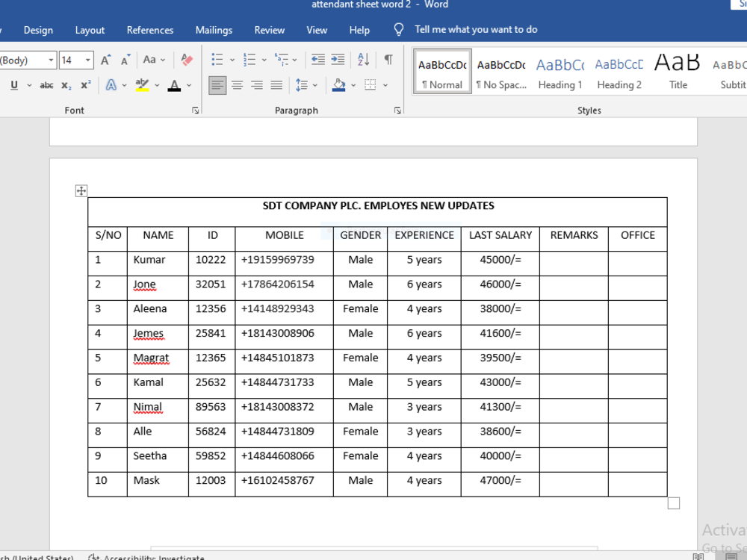Apply the Normal style
Image resolution: width=747 pixels, height=560 pixels.
tap(442, 72)
